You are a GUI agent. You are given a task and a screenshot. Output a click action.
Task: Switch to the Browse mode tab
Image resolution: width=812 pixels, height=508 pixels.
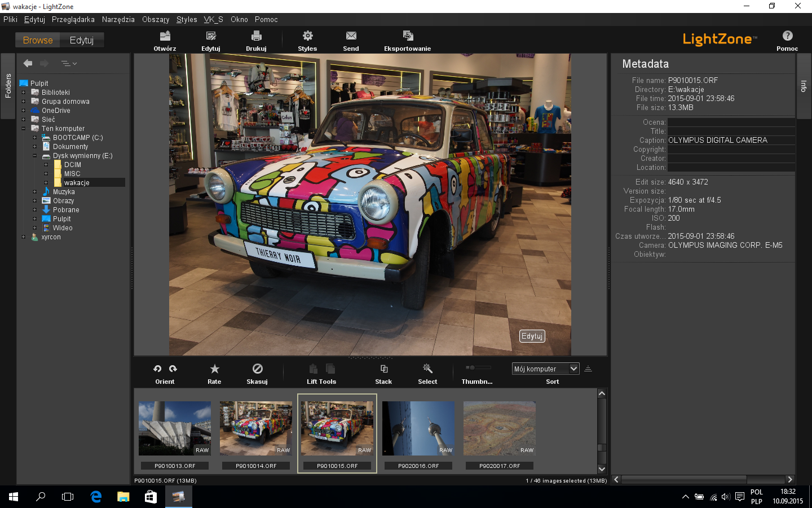click(x=38, y=40)
